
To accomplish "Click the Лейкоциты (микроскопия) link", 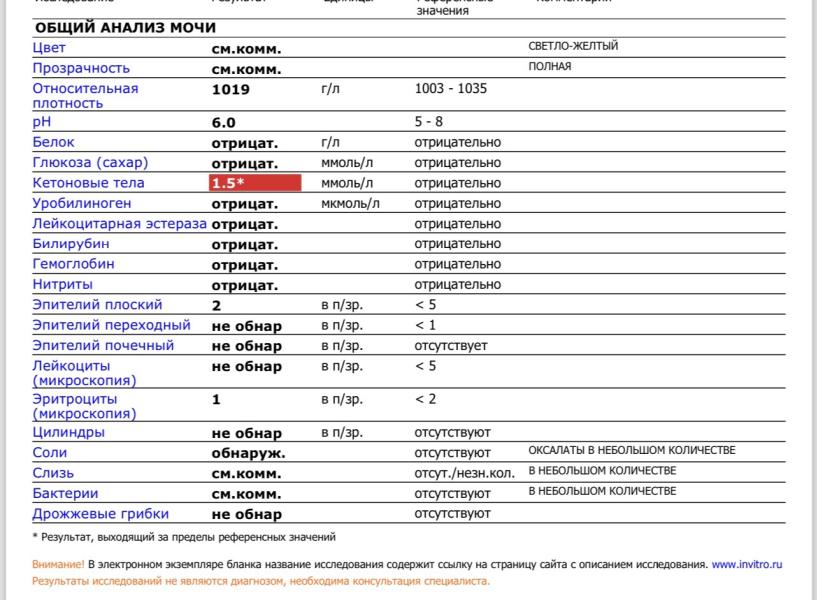I will pyautogui.click(x=84, y=373).
